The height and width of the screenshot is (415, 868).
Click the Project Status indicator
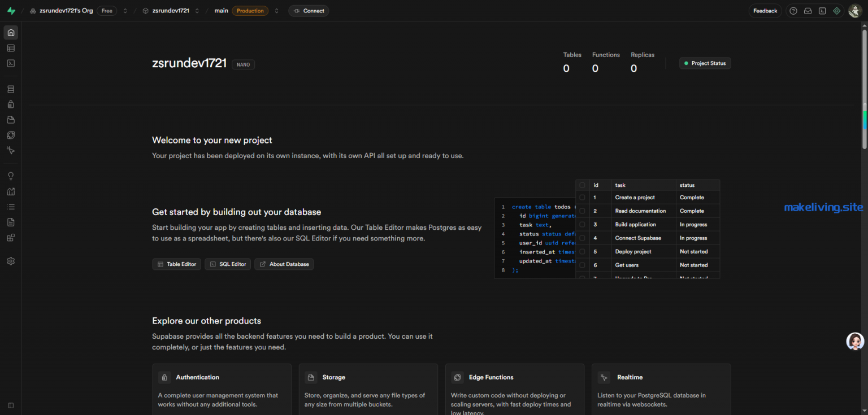pos(705,63)
